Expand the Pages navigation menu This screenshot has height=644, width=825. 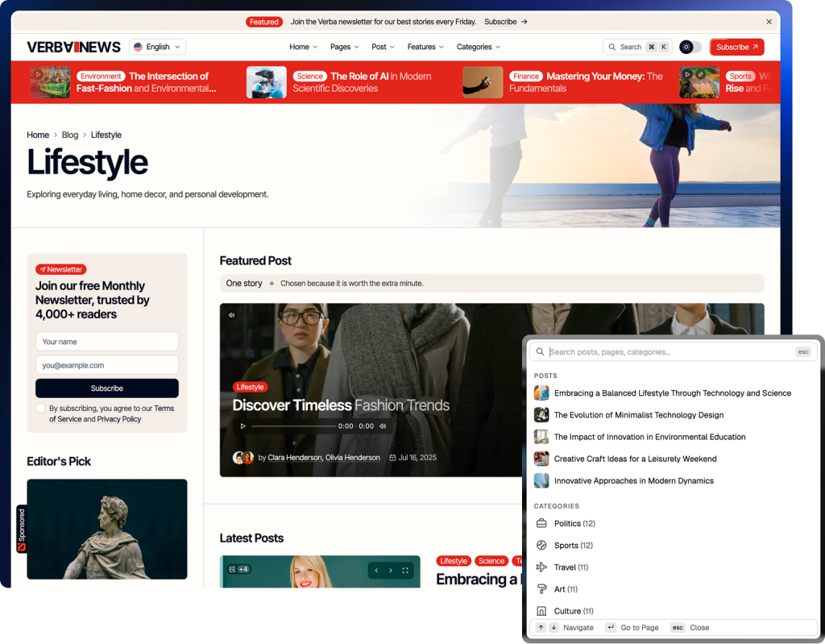tap(344, 47)
